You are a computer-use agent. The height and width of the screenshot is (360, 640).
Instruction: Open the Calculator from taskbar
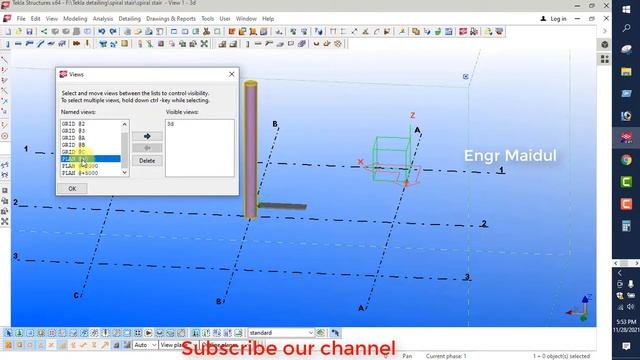coord(626,226)
